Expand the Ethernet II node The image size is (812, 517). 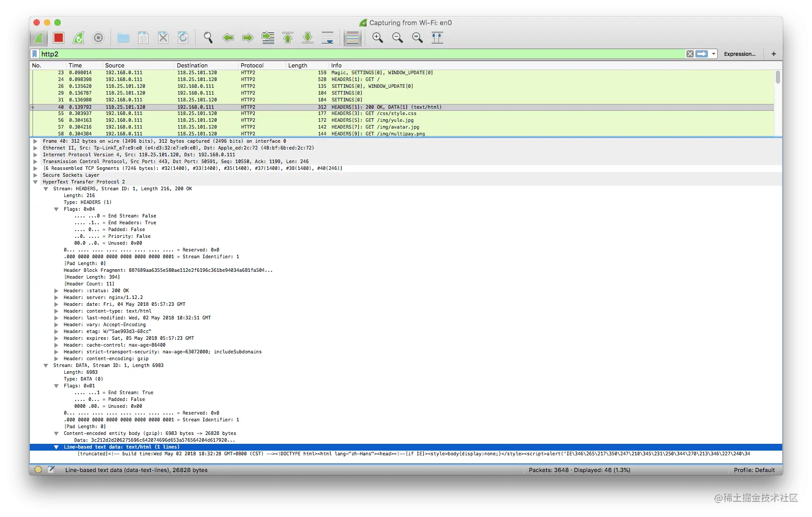tap(35, 148)
